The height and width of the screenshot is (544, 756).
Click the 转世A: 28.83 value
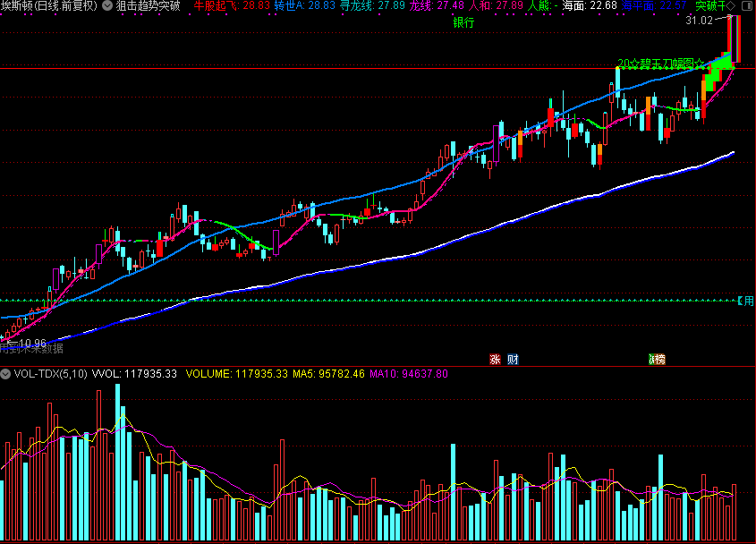pyautogui.click(x=305, y=5)
